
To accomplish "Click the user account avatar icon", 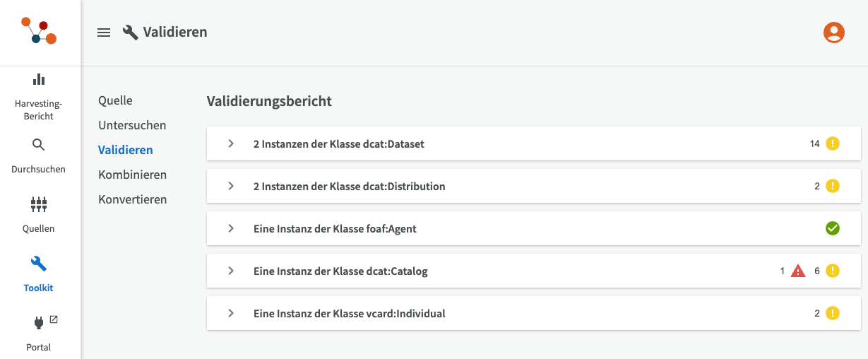I will pos(834,33).
